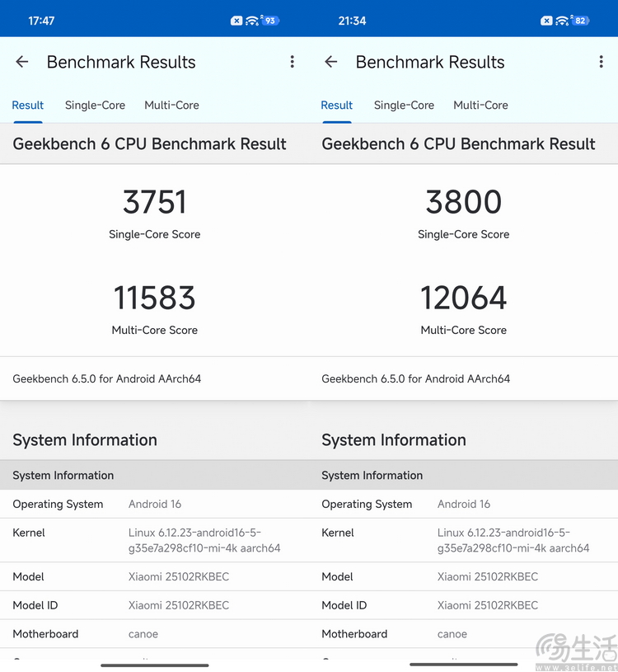
Task: Tap battery indicator showing 93
Action: click(x=270, y=21)
